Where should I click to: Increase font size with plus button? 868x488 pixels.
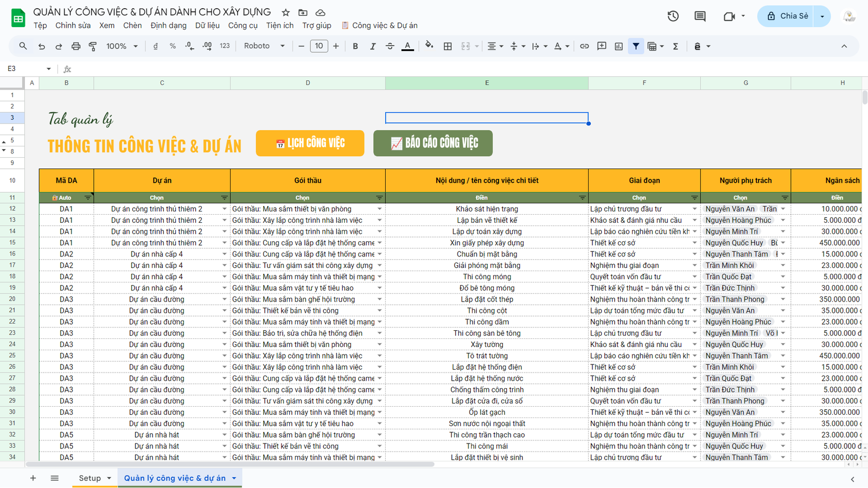click(336, 47)
